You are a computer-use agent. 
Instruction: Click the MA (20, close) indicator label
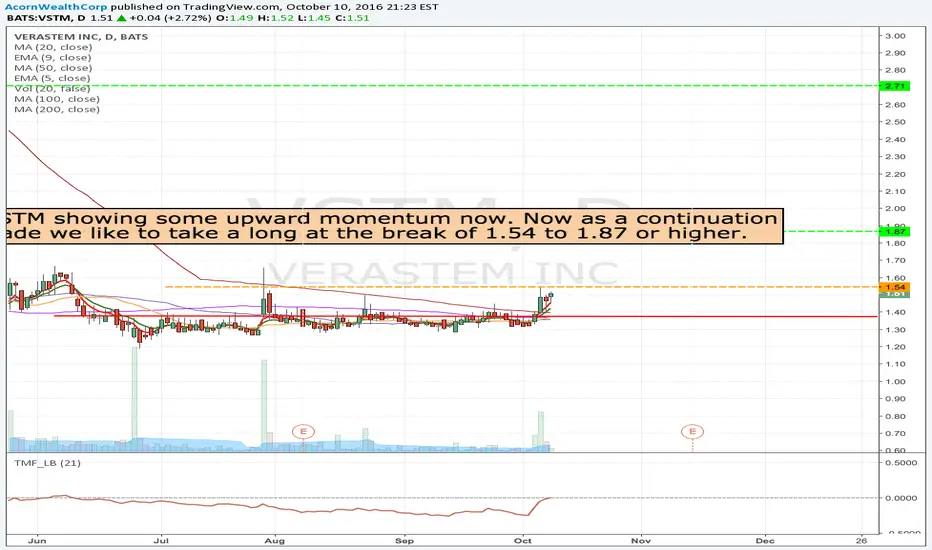tap(53, 47)
